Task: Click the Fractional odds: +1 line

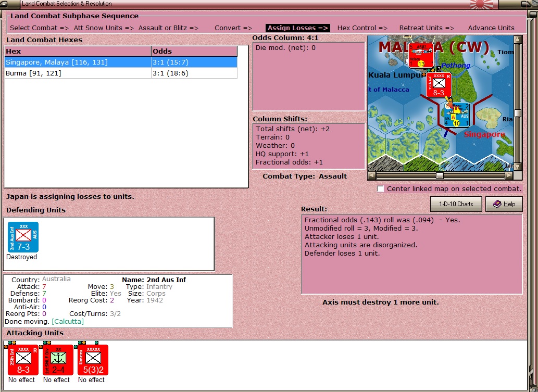Action: [289, 162]
